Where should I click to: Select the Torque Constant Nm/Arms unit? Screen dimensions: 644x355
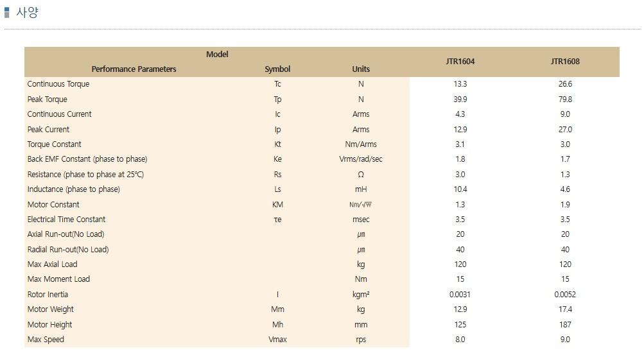[x=361, y=144]
